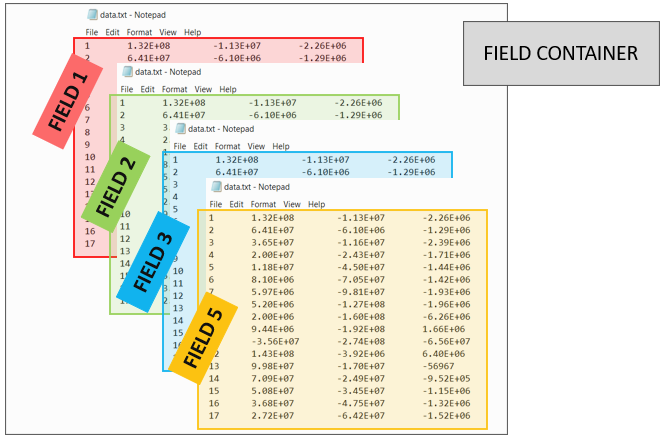Viewport: 665px width, 438px height.
Task: Open File menu in the front yellow window
Action: pos(215,204)
